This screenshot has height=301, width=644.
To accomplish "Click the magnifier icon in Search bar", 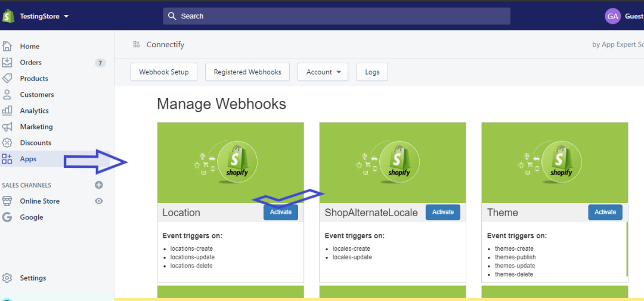I will tap(172, 16).
